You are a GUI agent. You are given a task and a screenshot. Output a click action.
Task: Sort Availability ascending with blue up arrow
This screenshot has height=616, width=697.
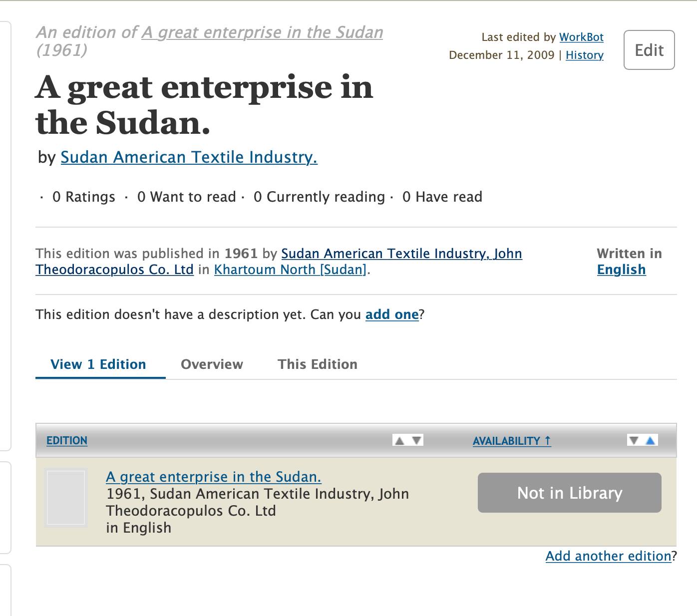[650, 440]
